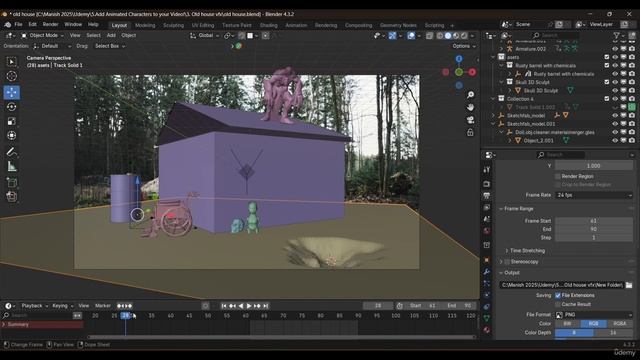Open the File menu
This screenshot has width=640, height=360.
[18, 24]
